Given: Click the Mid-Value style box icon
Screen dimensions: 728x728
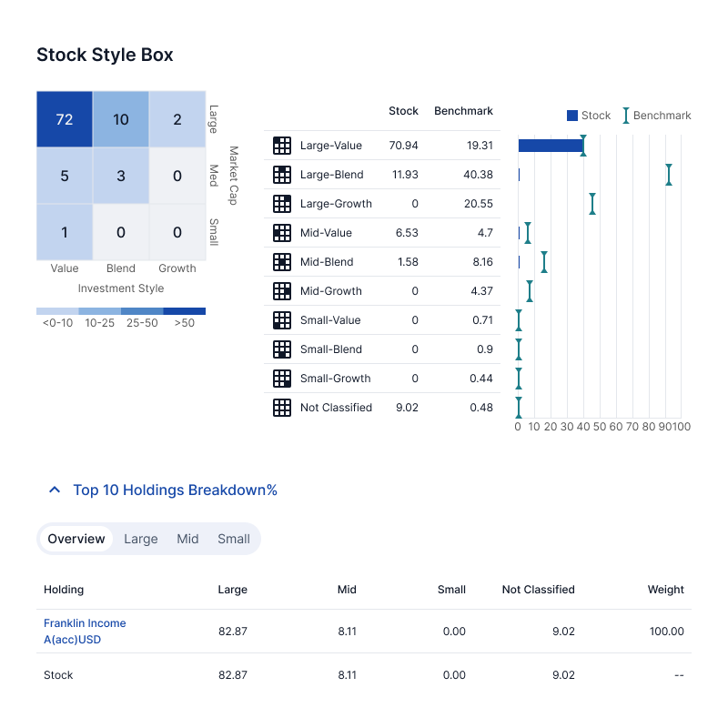Looking at the screenshot, I should pyautogui.click(x=282, y=233).
